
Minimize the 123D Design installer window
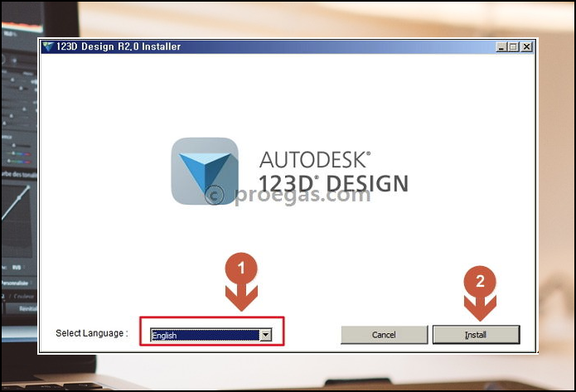click(x=501, y=46)
